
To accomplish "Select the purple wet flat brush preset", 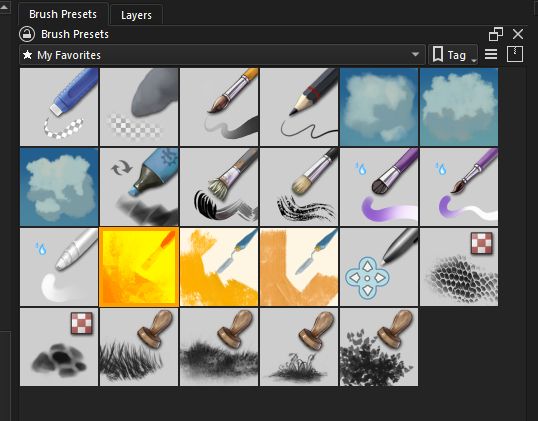I will (x=379, y=187).
